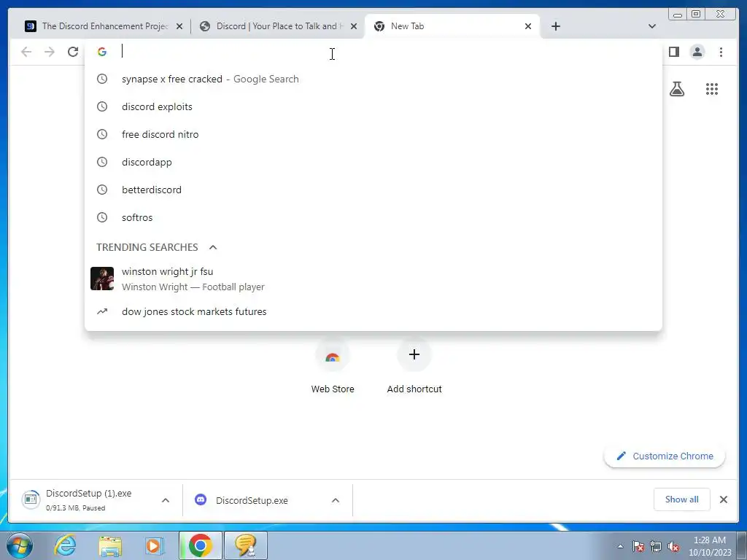
Task: Open the tab search dropdown arrow
Action: coord(651,26)
